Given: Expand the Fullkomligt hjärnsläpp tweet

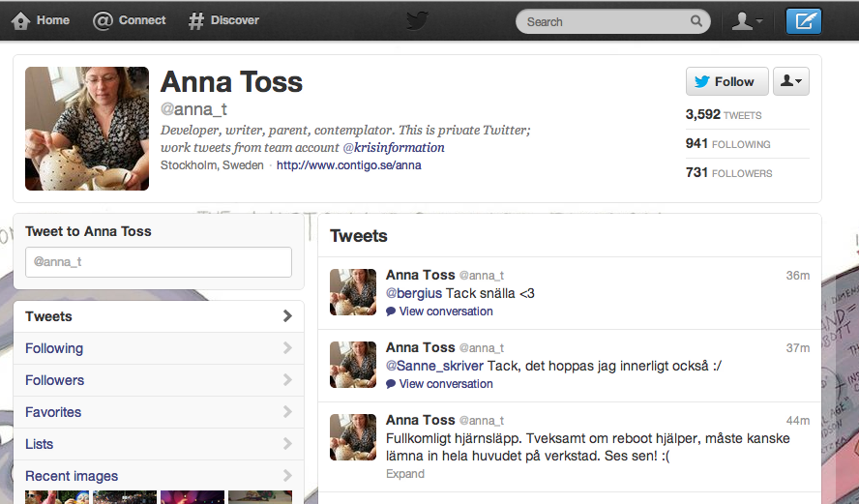Looking at the screenshot, I should point(405,474).
